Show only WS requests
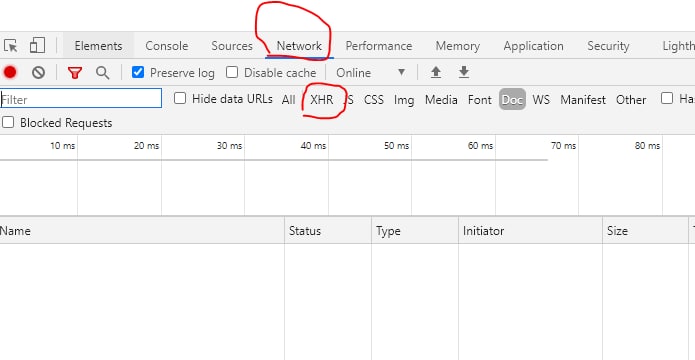The width and height of the screenshot is (695, 360). (x=541, y=100)
